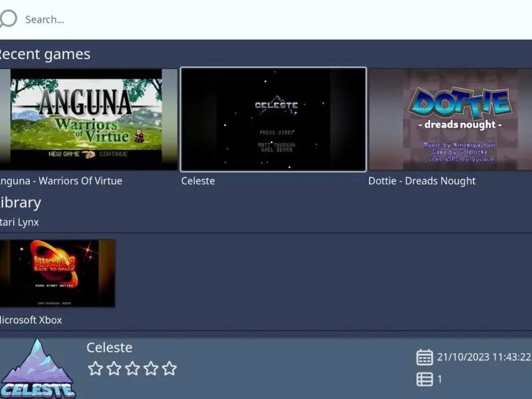
Task: Click the calendar icon by the date
Action: pyautogui.click(x=424, y=357)
